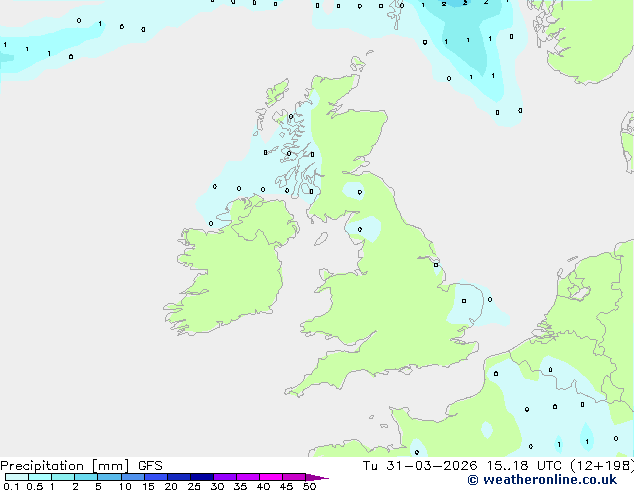Screen dimensions: 634x490
Task: Click the 0.1–0.5 mm palest legend swatch
Action: pyautogui.click(x=17, y=477)
